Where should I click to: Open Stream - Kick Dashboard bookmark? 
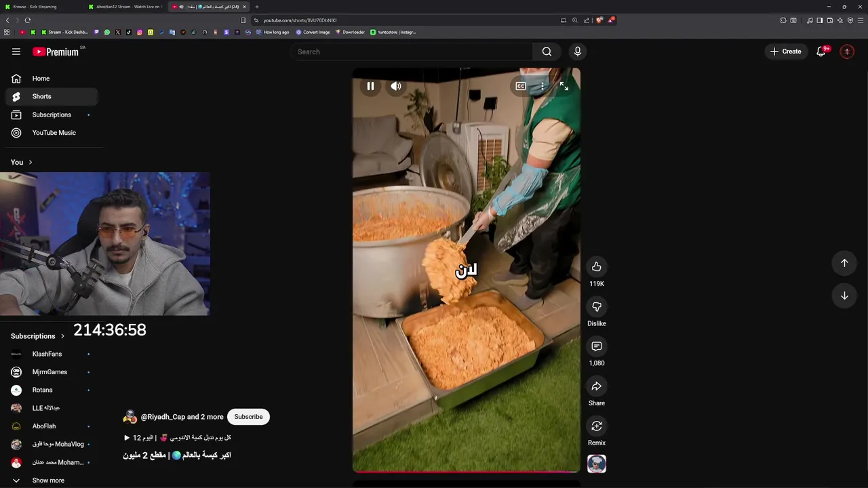(x=65, y=32)
